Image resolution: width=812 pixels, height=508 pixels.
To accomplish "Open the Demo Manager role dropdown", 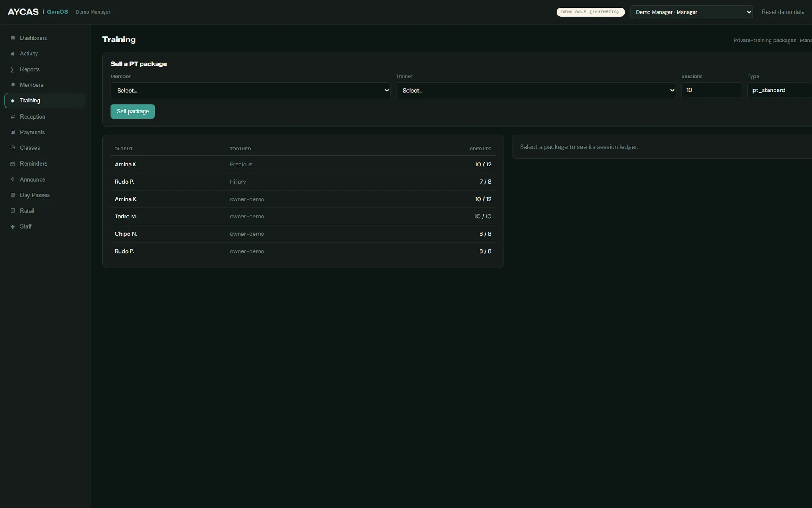I will (x=691, y=12).
